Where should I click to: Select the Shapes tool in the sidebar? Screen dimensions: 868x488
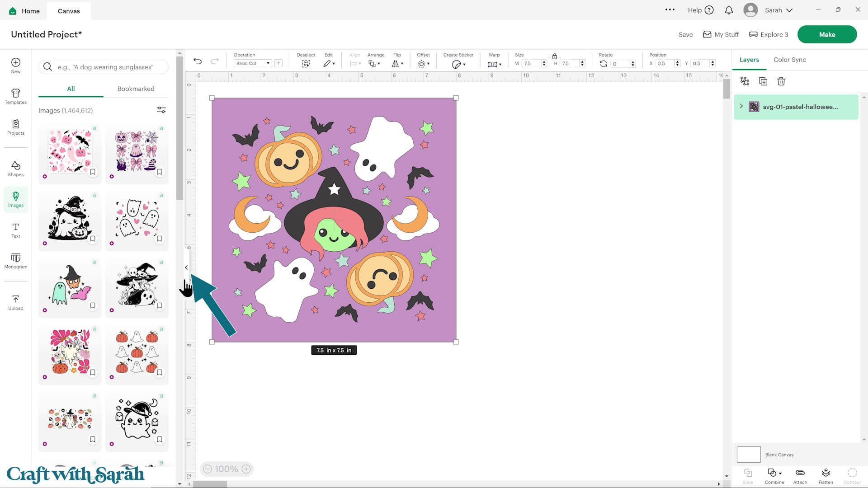coord(15,168)
